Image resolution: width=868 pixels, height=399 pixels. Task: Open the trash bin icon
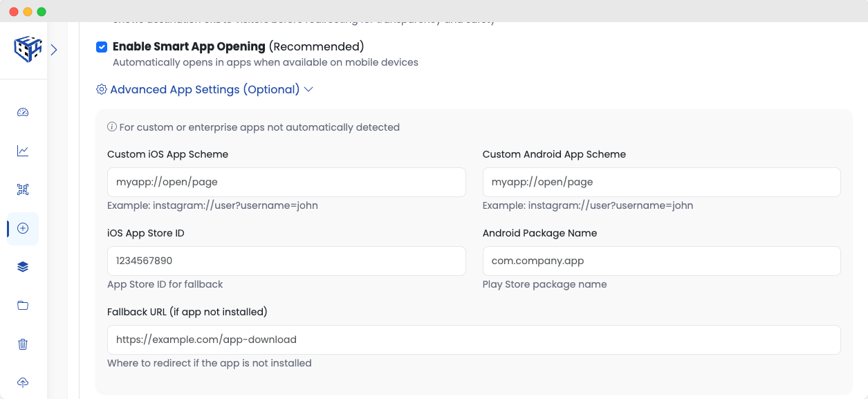(x=23, y=344)
